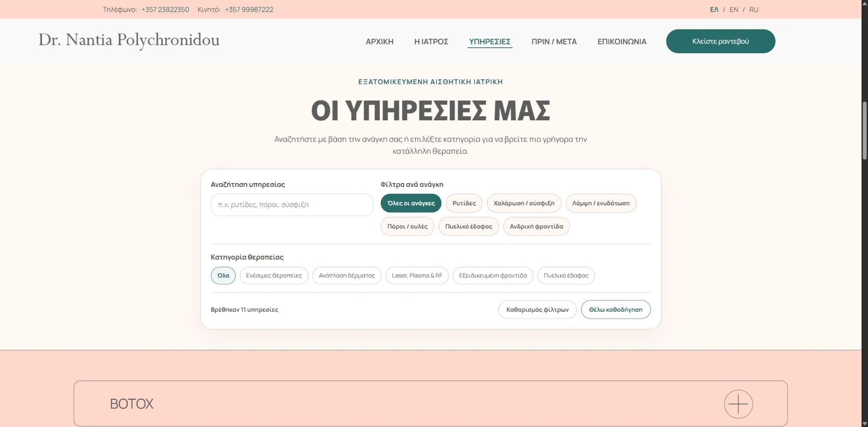Filter by Χαλάρωση / σύσφιξη
The image size is (868, 427).
click(x=524, y=203)
